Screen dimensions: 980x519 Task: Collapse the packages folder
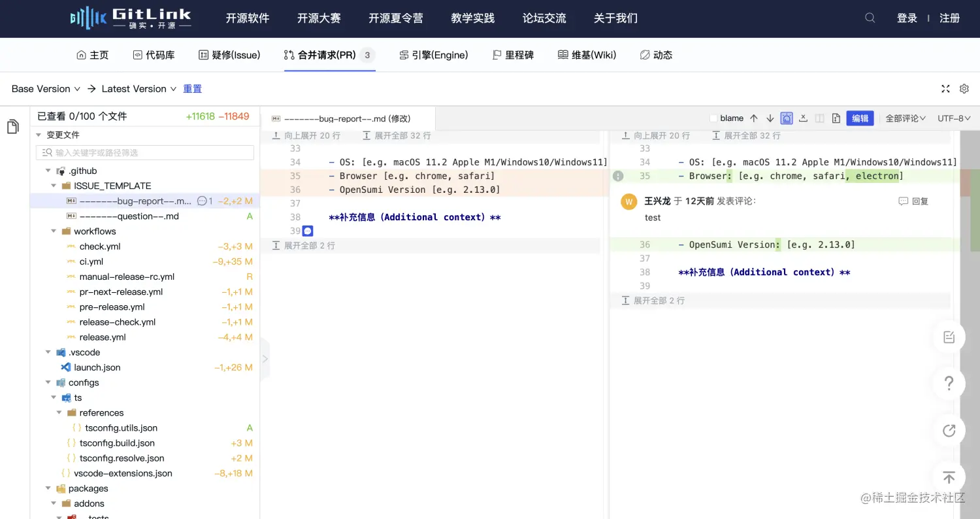pyautogui.click(x=48, y=488)
